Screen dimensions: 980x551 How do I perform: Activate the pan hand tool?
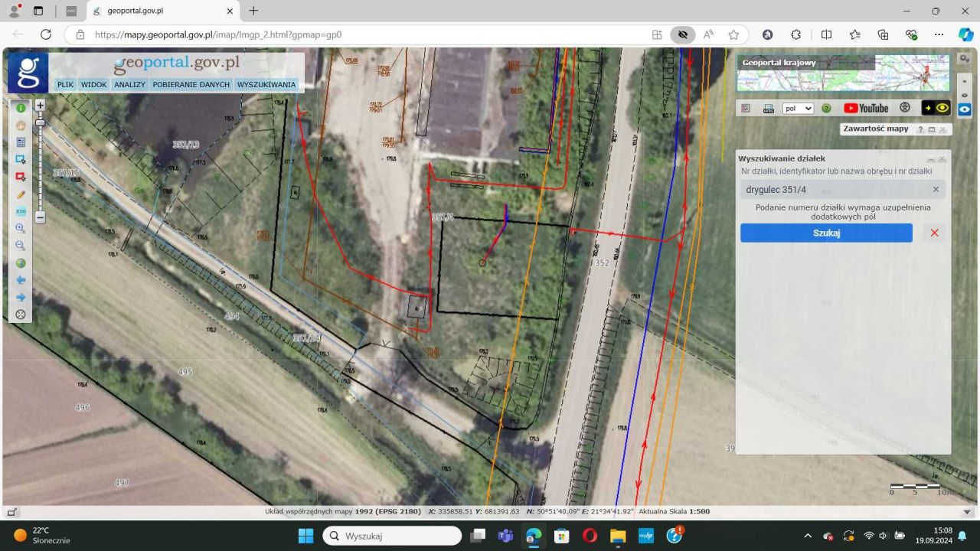click(21, 126)
